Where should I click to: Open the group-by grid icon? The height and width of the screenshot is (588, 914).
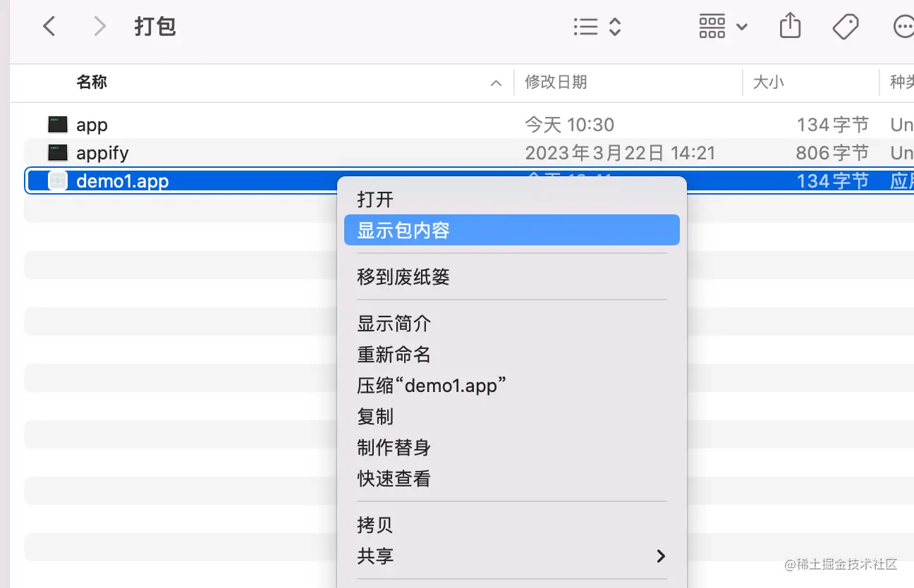[x=712, y=27]
